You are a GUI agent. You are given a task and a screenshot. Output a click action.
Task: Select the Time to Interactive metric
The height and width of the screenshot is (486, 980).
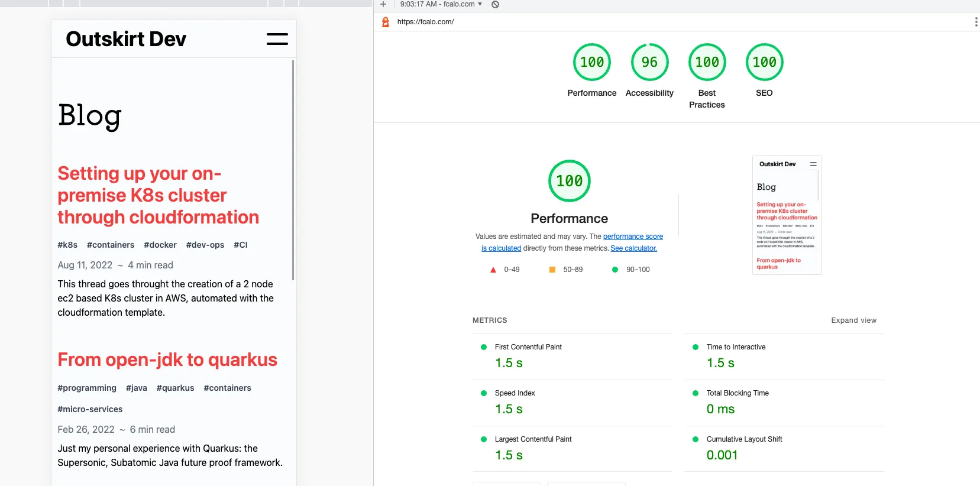[x=784, y=357]
